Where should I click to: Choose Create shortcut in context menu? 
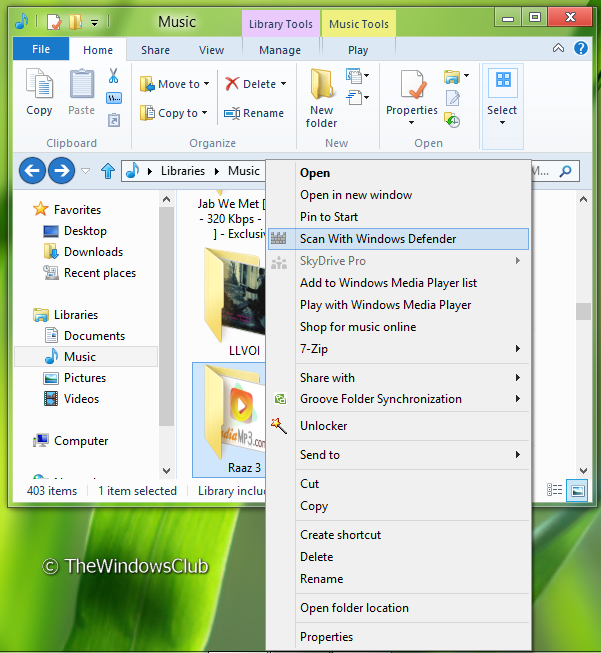[399, 535]
